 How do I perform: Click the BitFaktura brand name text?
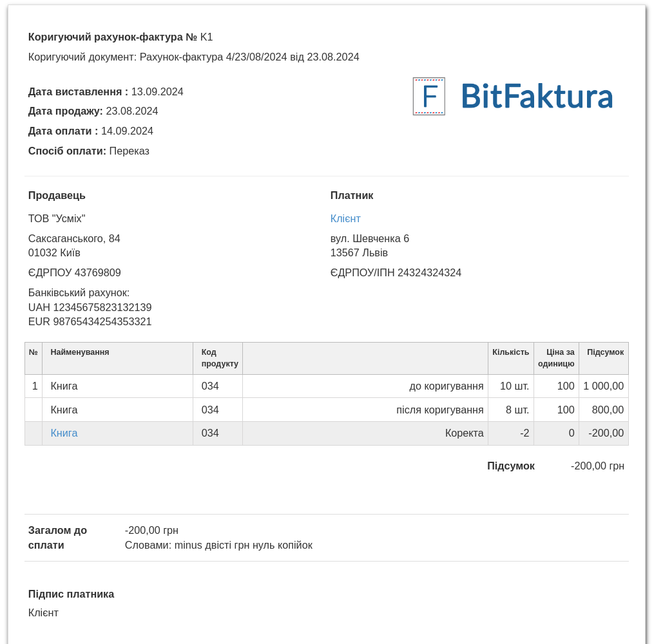[536, 97]
